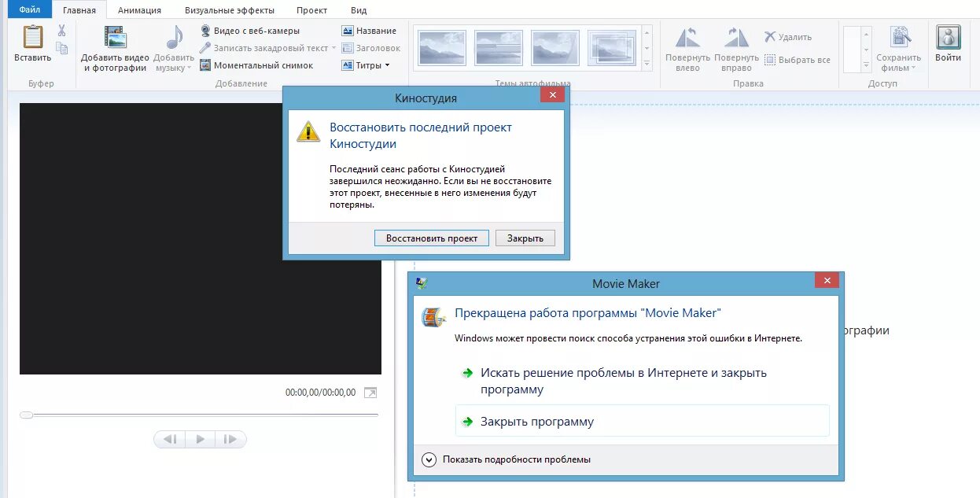Screen dimensions: 980x498
Task: Select the third AutoMovie theme thumbnail
Action: coord(555,48)
